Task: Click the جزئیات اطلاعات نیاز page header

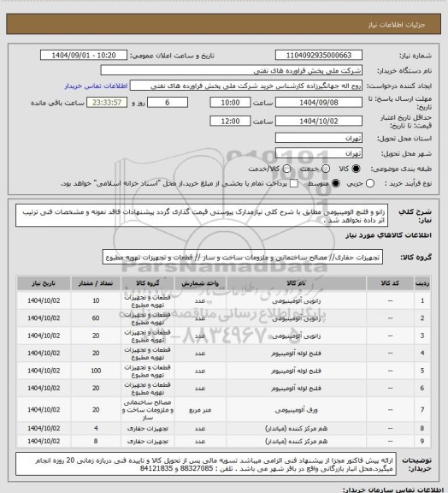Action: point(397,25)
